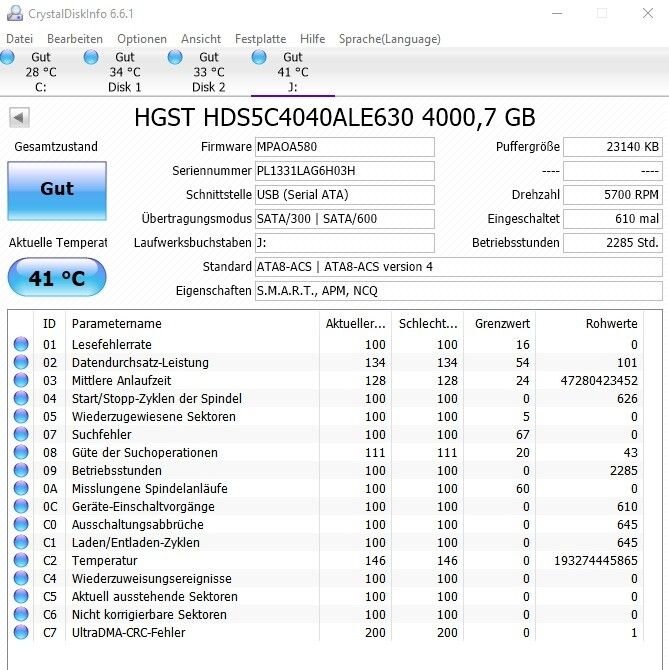The width and height of the screenshot is (669, 670).
Task: Click the Drehzahl value 5700 RPM
Action: click(x=613, y=194)
